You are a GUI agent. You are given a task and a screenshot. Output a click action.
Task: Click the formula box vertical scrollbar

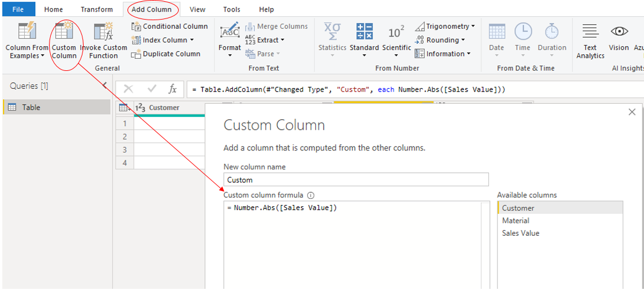tap(485, 246)
